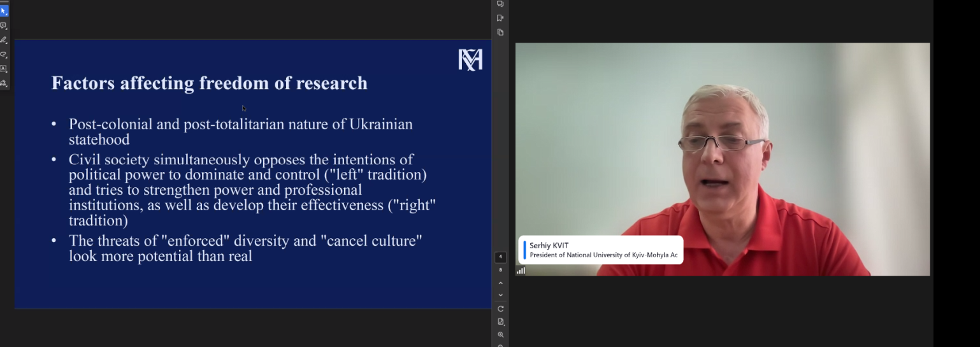Select the highlighter pen tool

point(3,40)
